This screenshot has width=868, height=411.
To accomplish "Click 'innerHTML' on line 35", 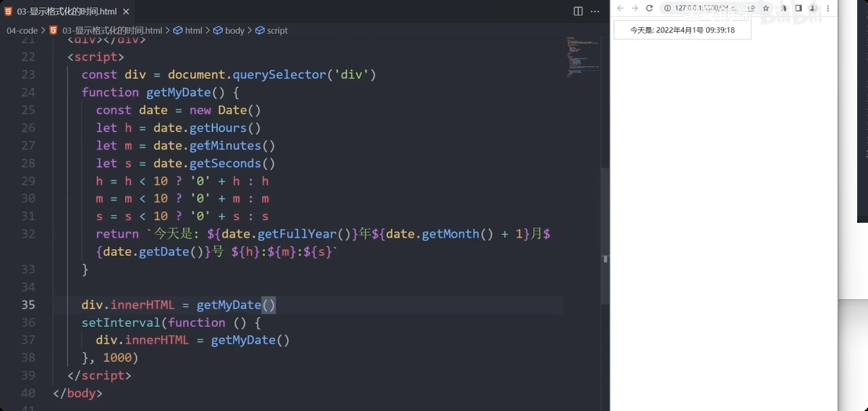I will [143, 305].
